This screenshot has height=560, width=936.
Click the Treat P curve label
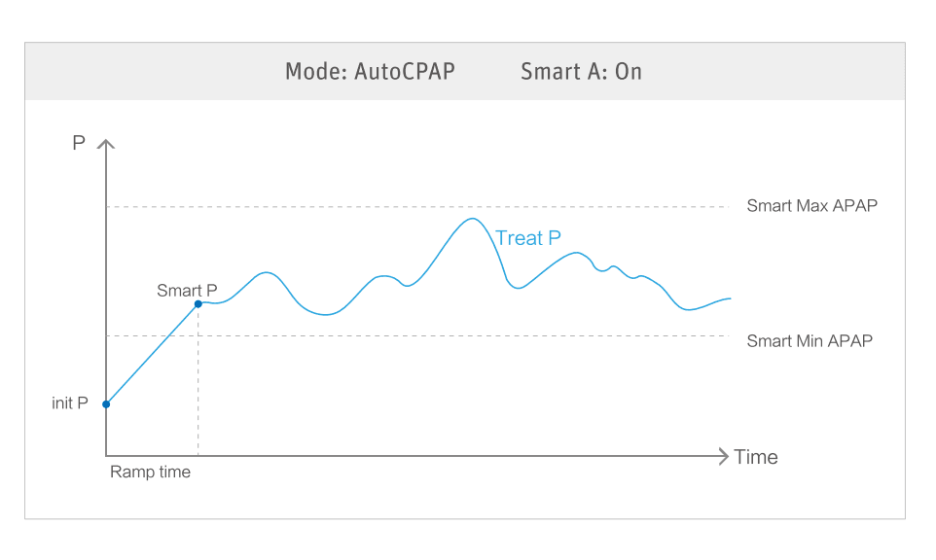tap(528, 238)
